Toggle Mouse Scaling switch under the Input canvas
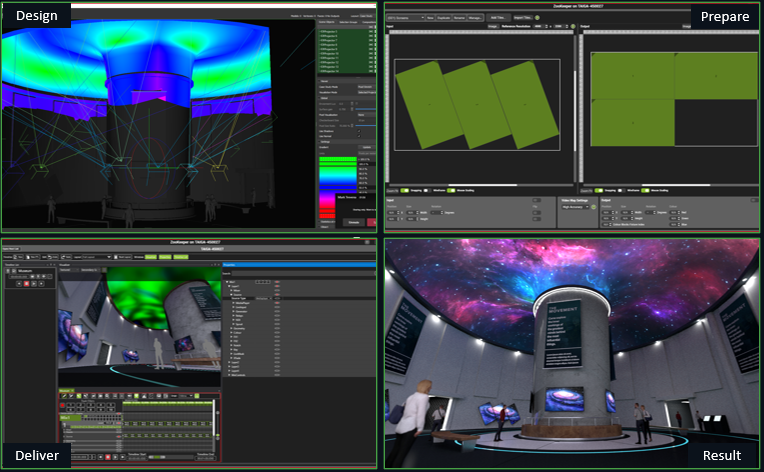764x472 pixels. [x=451, y=190]
